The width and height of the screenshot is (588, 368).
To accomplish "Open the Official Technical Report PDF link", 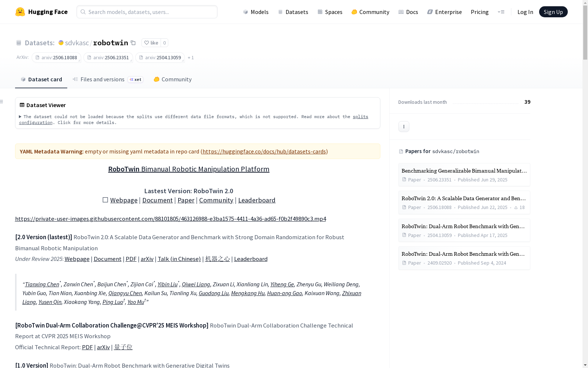I will 87,347.
